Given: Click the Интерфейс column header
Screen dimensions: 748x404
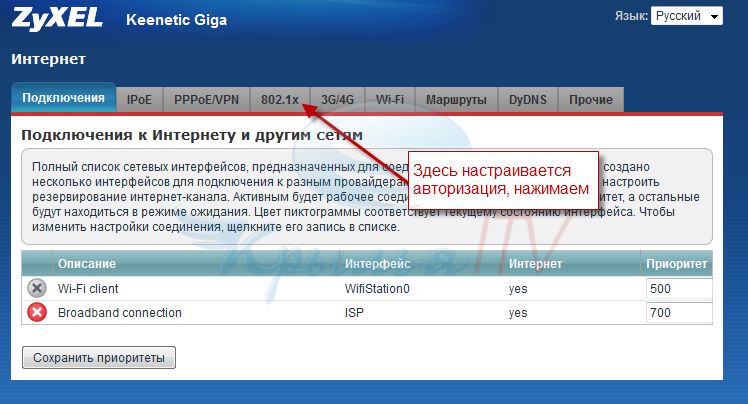Looking at the screenshot, I should pyautogui.click(x=377, y=264).
